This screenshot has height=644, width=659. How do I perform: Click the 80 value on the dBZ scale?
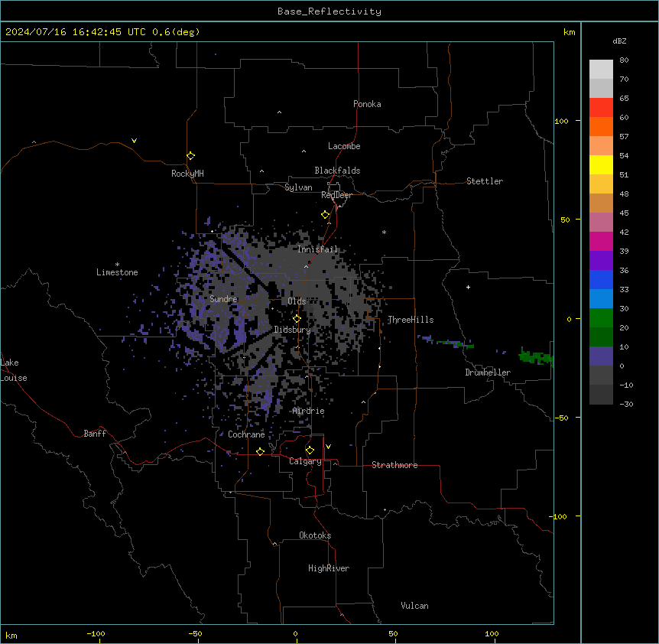pyautogui.click(x=624, y=60)
